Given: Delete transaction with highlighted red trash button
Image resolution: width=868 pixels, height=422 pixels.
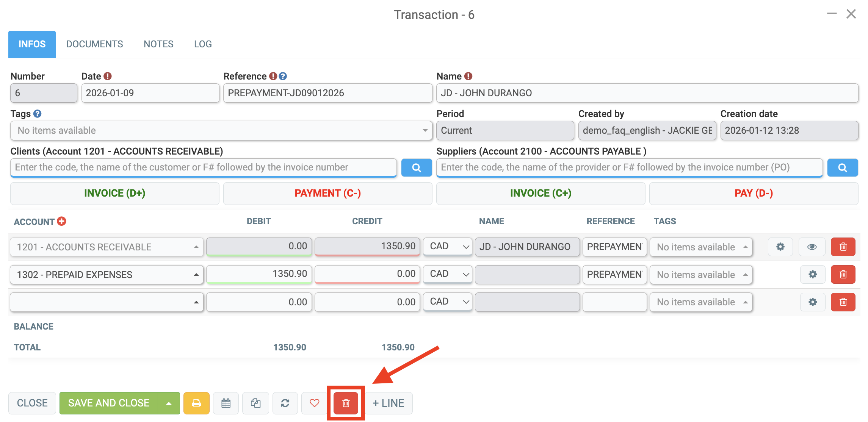Looking at the screenshot, I should coord(346,403).
